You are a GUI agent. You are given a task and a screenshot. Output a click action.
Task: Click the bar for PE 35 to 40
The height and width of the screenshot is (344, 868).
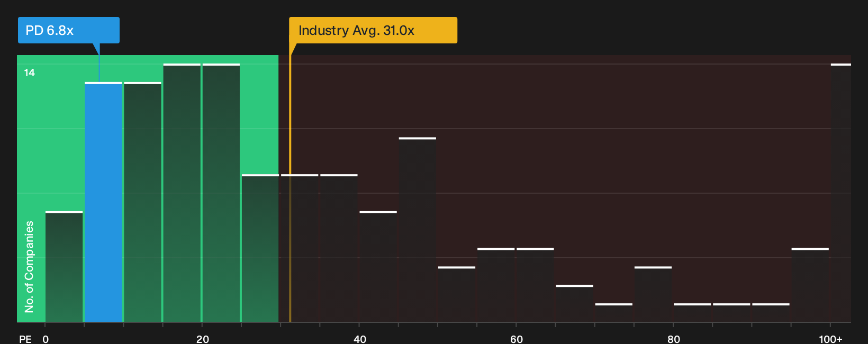click(x=339, y=248)
